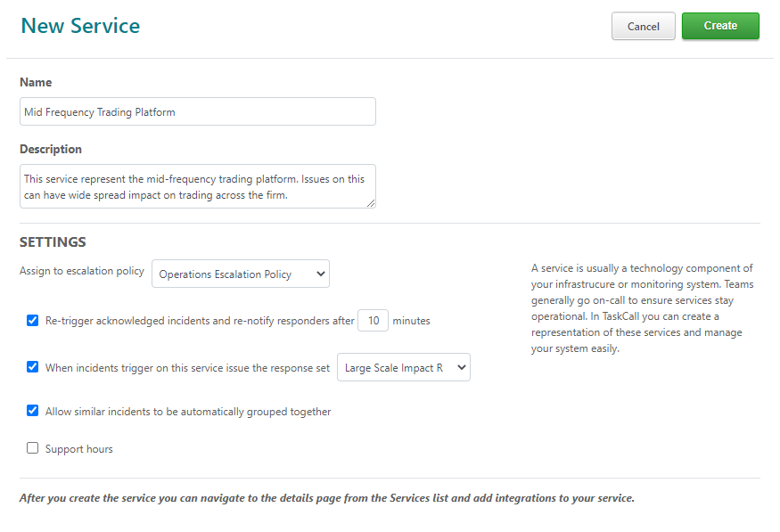Click the Allow similar incidents grouped label
This screenshot has width=780, height=532.
(x=188, y=412)
